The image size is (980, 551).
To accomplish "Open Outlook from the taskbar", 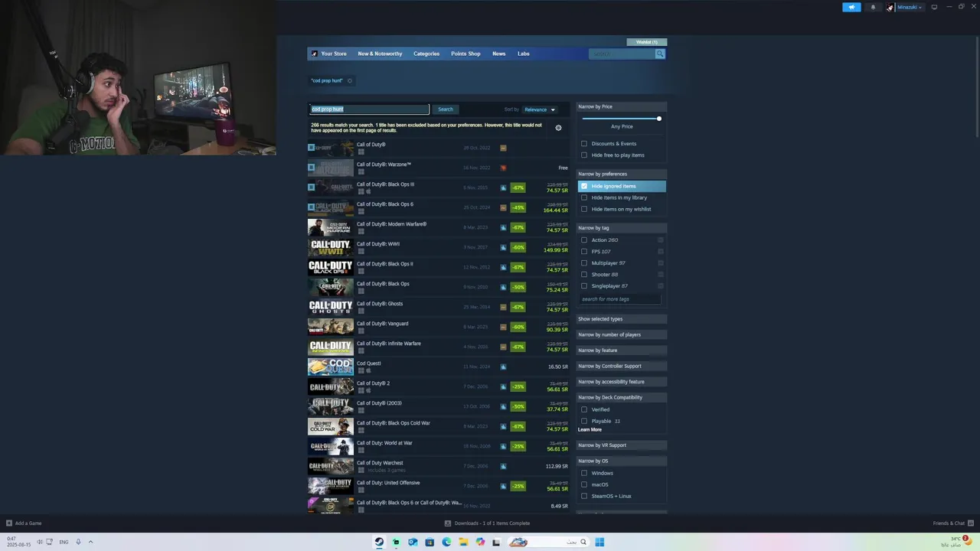I will pos(413,542).
